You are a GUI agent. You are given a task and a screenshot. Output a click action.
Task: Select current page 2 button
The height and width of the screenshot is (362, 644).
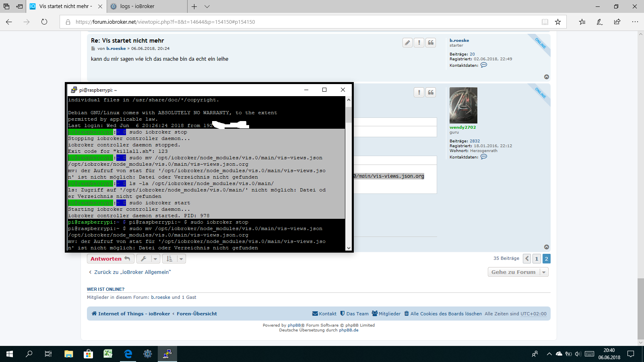click(547, 259)
